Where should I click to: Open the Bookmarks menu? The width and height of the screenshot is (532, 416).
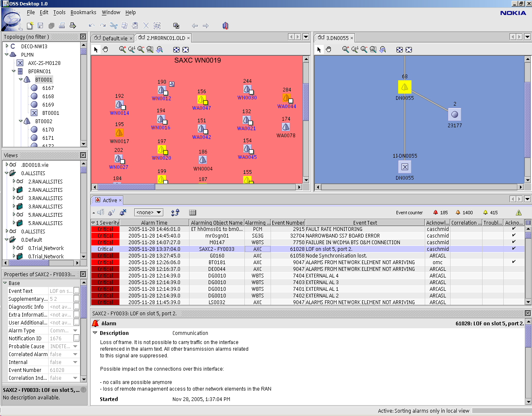[x=83, y=12]
